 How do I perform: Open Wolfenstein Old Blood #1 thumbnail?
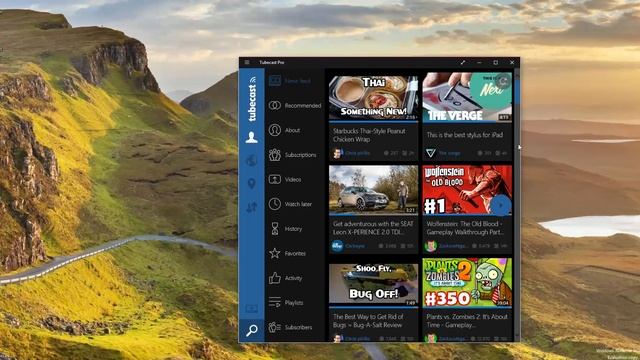[467, 190]
